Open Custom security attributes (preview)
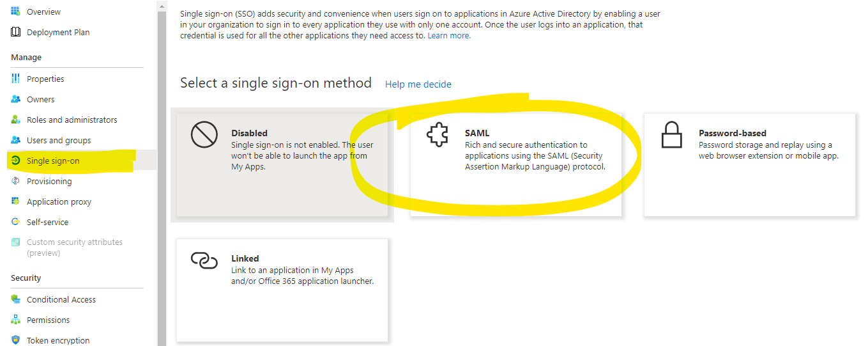This screenshot has height=346, width=868. [74, 248]
